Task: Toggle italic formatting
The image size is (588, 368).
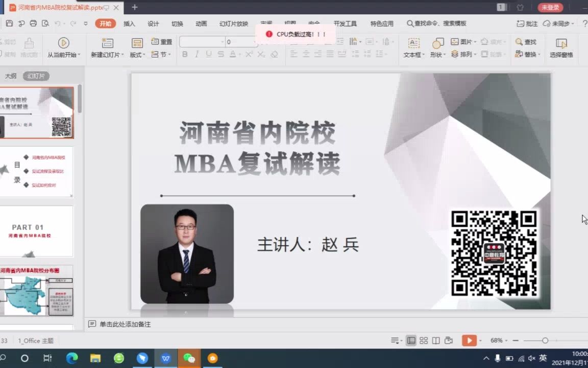Action: pyautogui.click(x=197, y=54)
